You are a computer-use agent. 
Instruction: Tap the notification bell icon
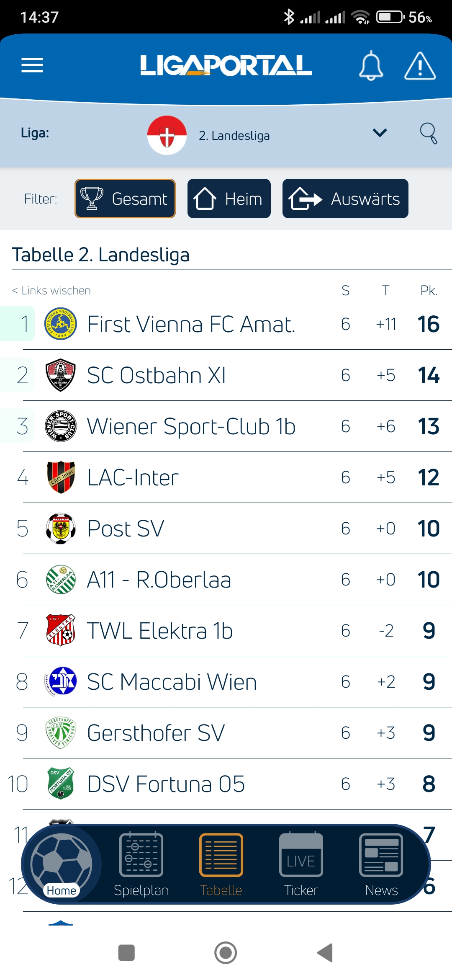(x=371, y=66)
